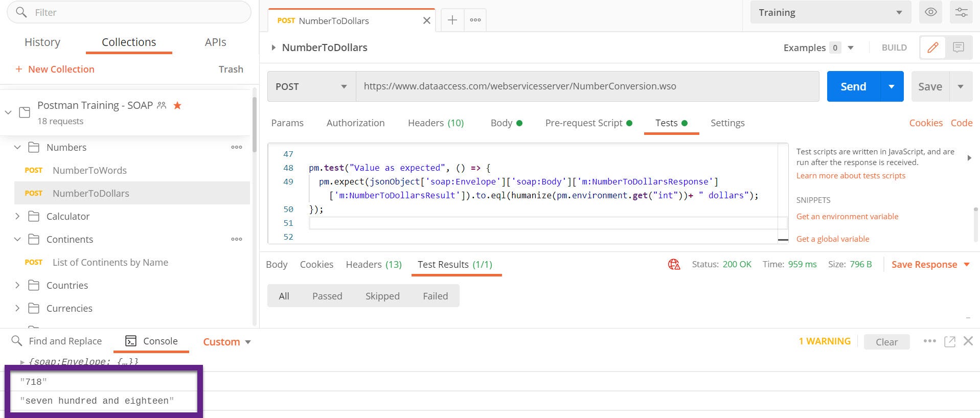Screen dimensions: 980x418
Task: Collapse the Postman Training - SOAP collection
Action: (8, 112)
